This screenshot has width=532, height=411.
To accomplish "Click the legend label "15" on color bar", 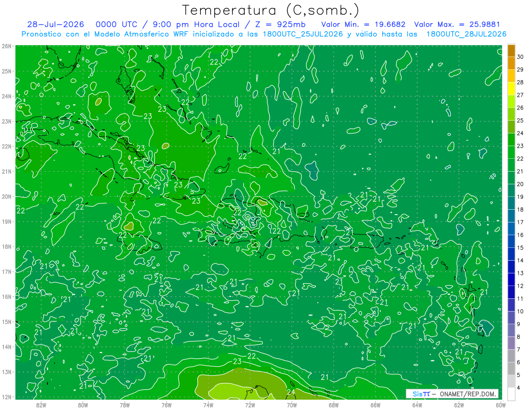I will click(x=520, y=247).
